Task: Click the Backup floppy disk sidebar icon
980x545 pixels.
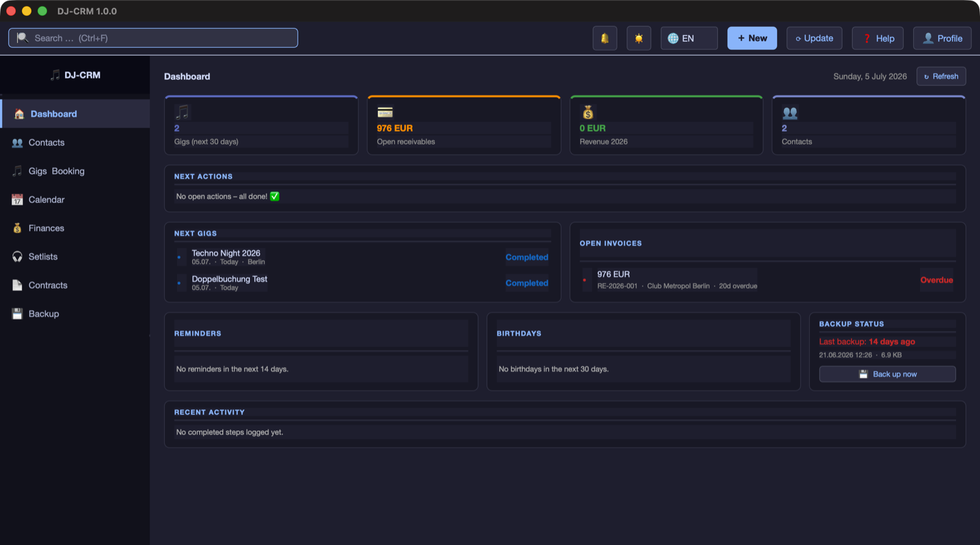Action: coord(17,314)
